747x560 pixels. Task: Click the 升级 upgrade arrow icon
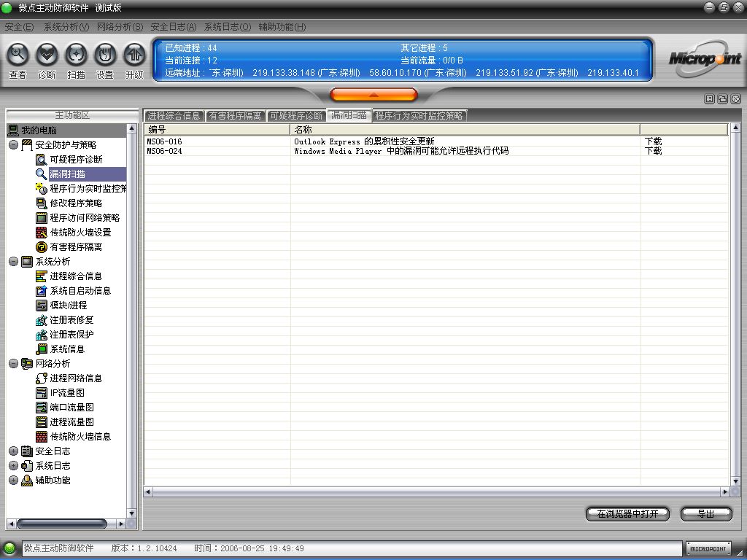pyautogui.click(x=134, y=54)
